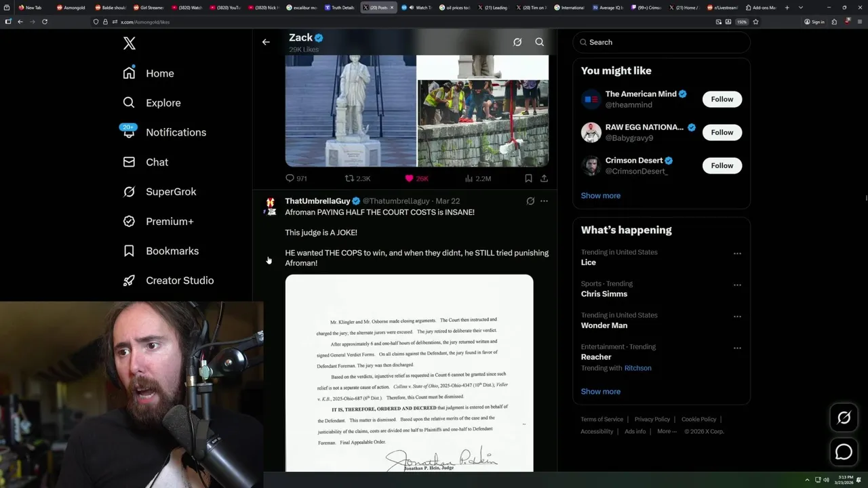
Task: Open the Privacy Policy link
Action: pos(652,420)
